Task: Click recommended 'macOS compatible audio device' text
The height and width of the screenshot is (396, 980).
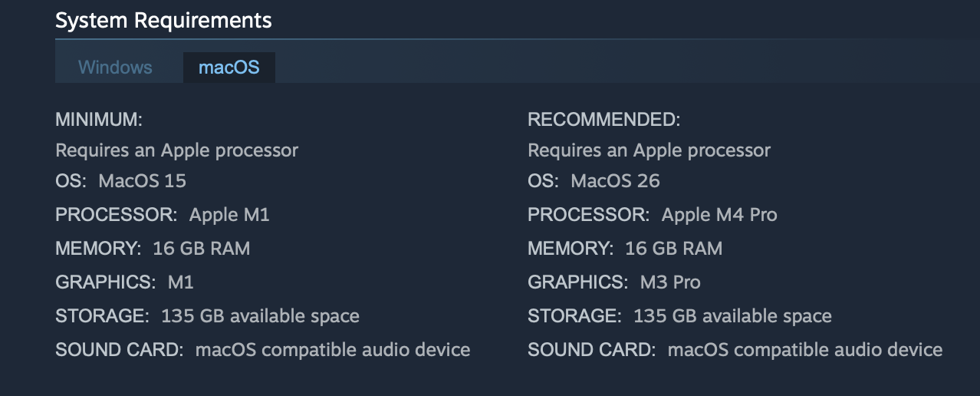Action: 805,350
